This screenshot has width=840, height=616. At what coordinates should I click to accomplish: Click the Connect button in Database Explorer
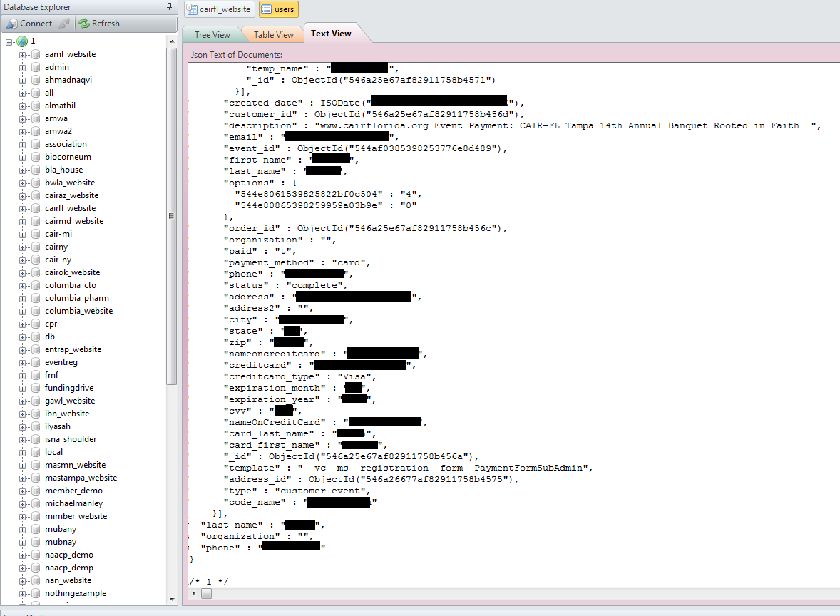pos(29,24)
